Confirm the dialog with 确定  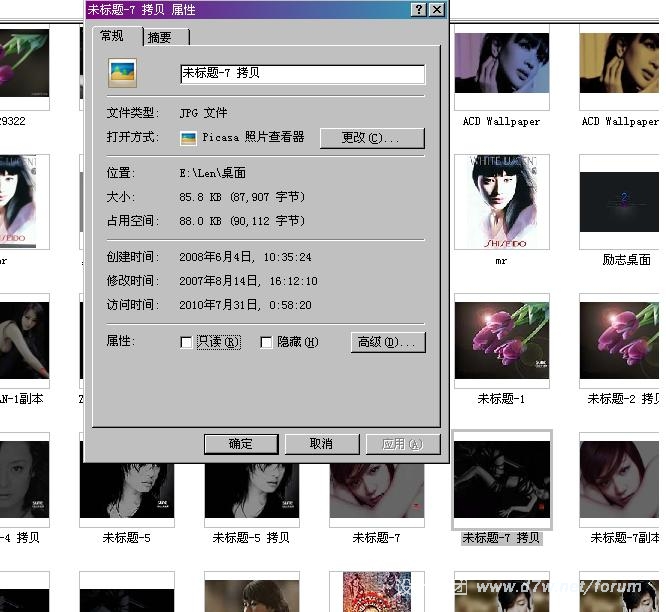[x=241, y=444]
